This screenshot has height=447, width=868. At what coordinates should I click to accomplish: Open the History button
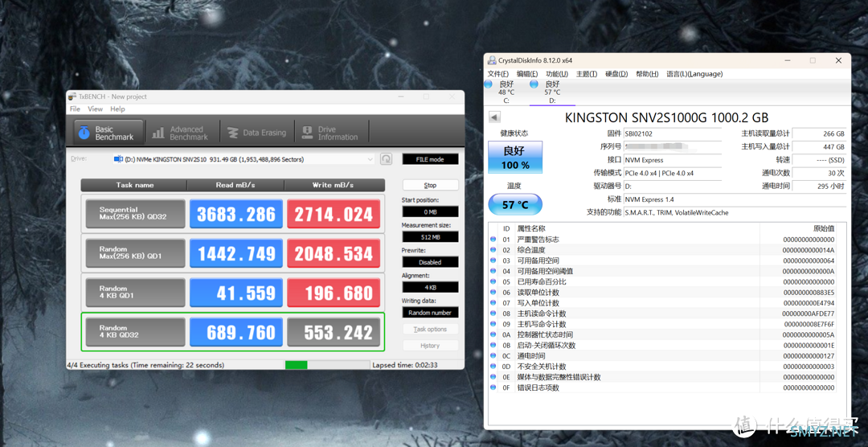(x=430, y=346)
